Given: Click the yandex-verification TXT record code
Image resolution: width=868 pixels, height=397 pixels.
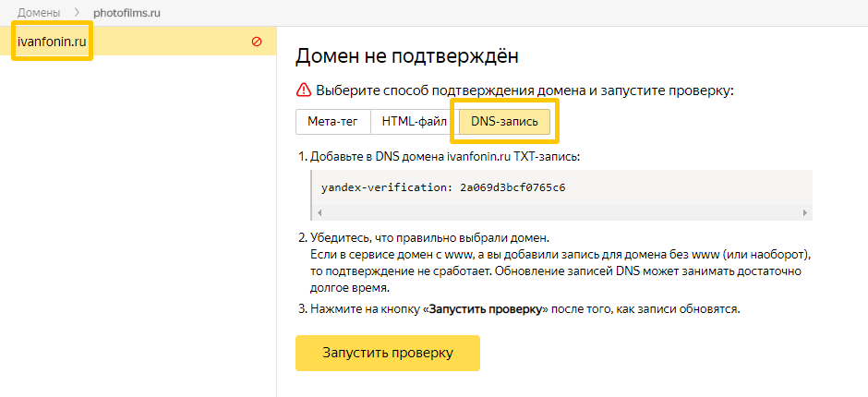Looking at the screenshot, I should [443, 187].
